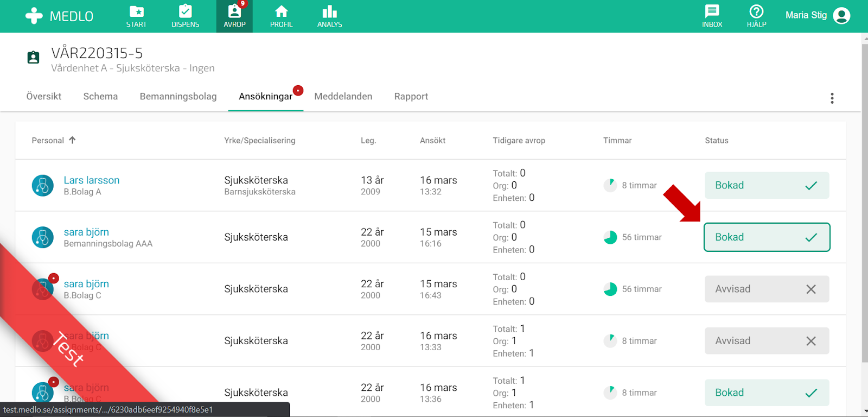Click hours pie icon for the 13:36 application

coord(610,393)
